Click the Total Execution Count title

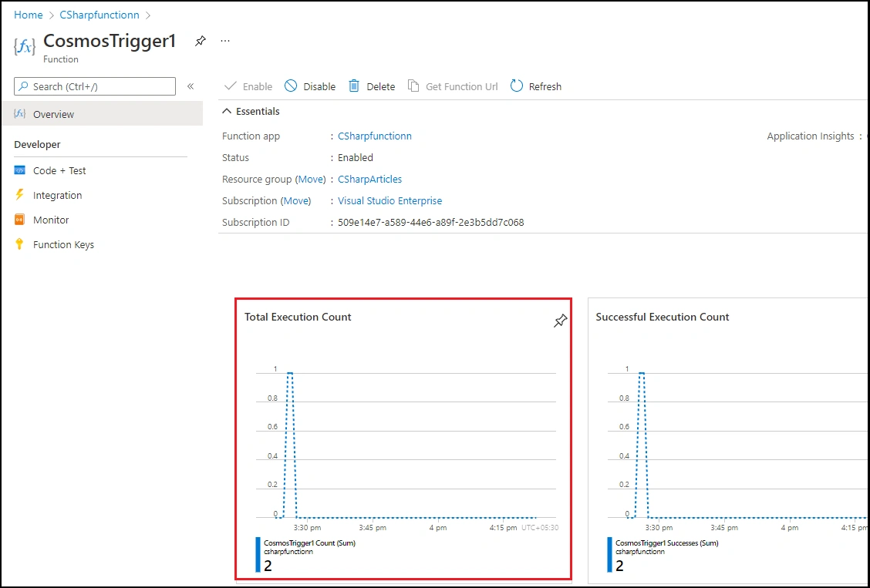coord(298,317)
